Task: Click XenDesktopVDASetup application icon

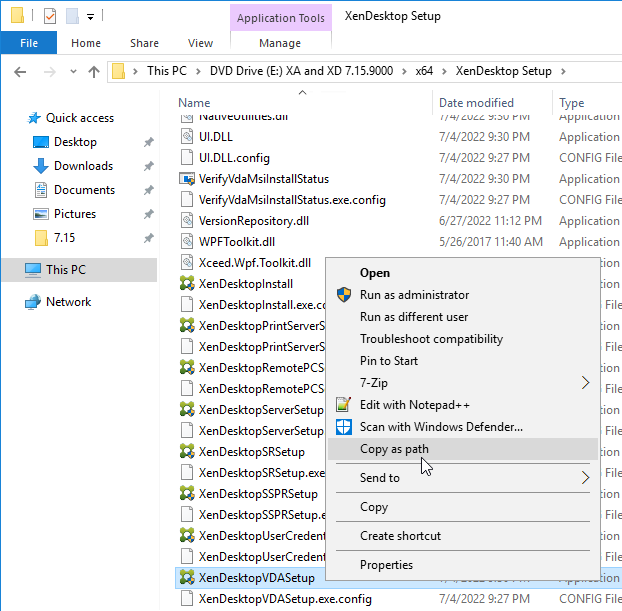Action: 187,578
